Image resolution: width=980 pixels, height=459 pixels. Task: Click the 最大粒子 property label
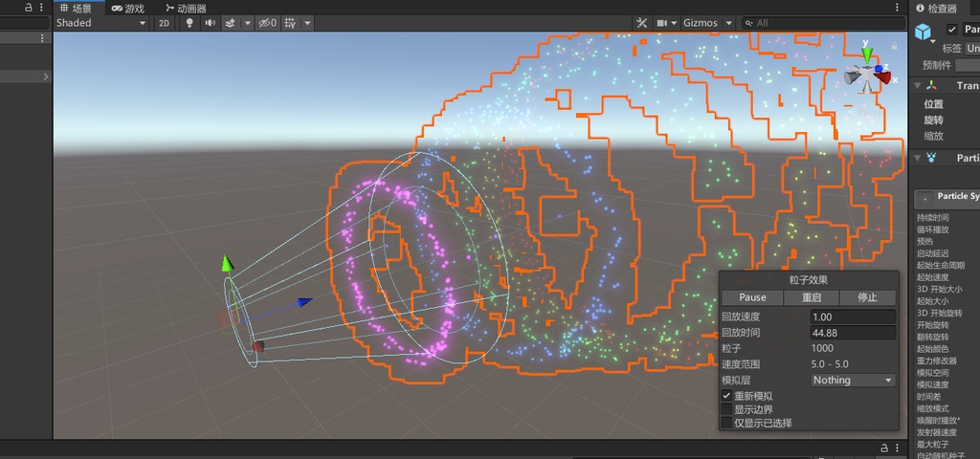(932, 444)
